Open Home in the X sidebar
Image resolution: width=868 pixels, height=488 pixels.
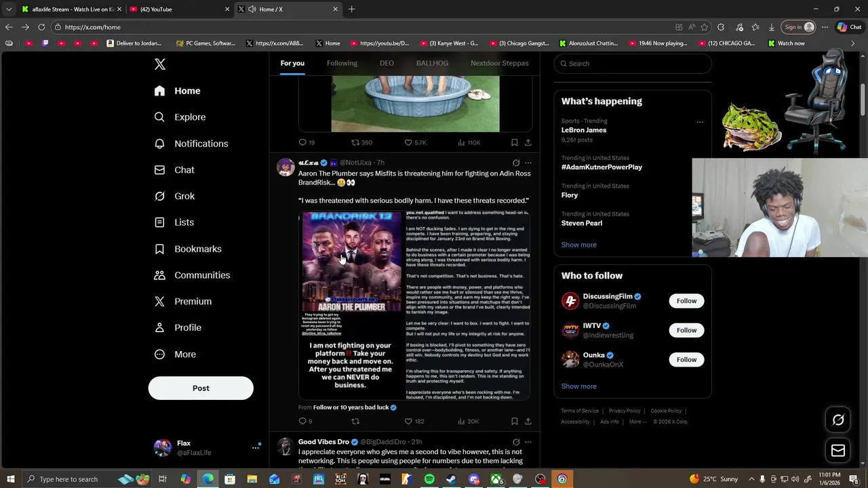[177, 91]
